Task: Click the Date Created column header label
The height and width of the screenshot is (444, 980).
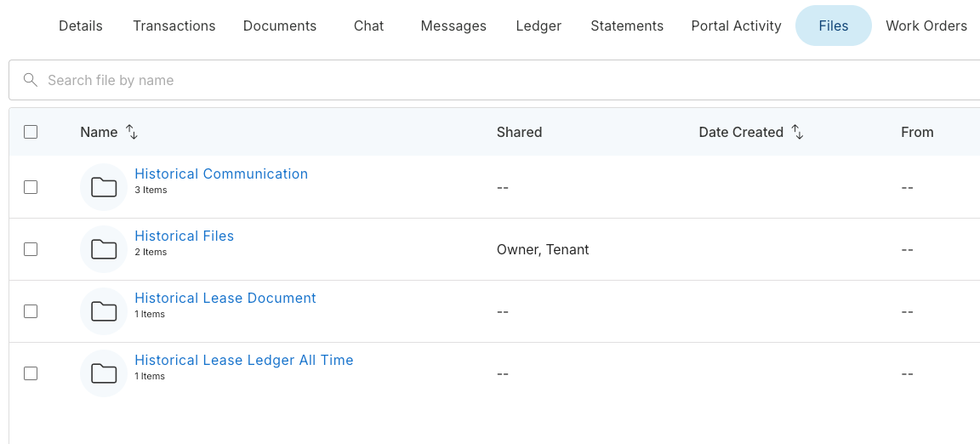Action: coord(741,132)
